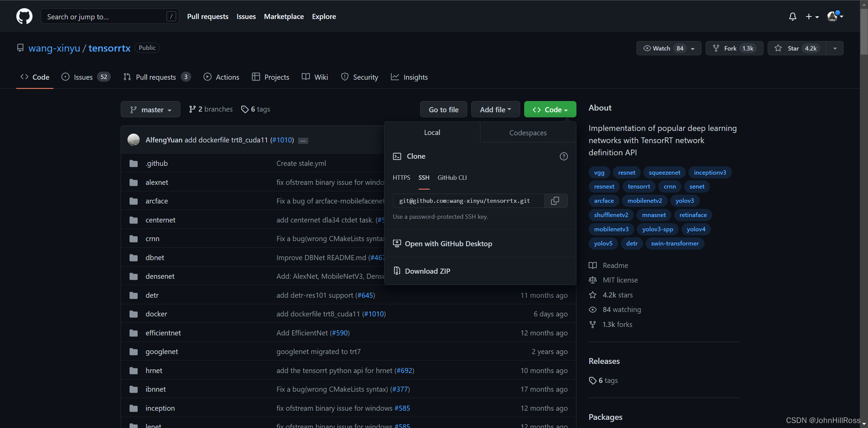Copy the SSH clone URL
The image size is (868, 428).
tap(555, 201)
